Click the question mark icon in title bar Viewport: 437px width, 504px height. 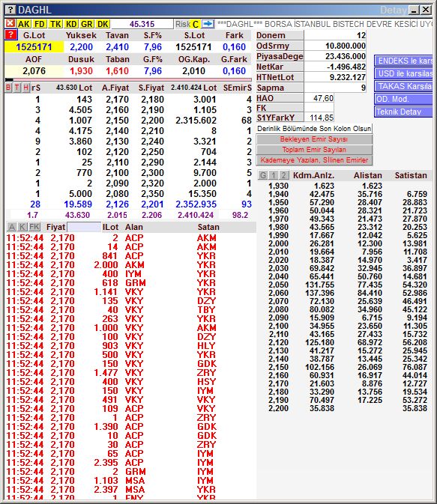[x=10, y=10]
